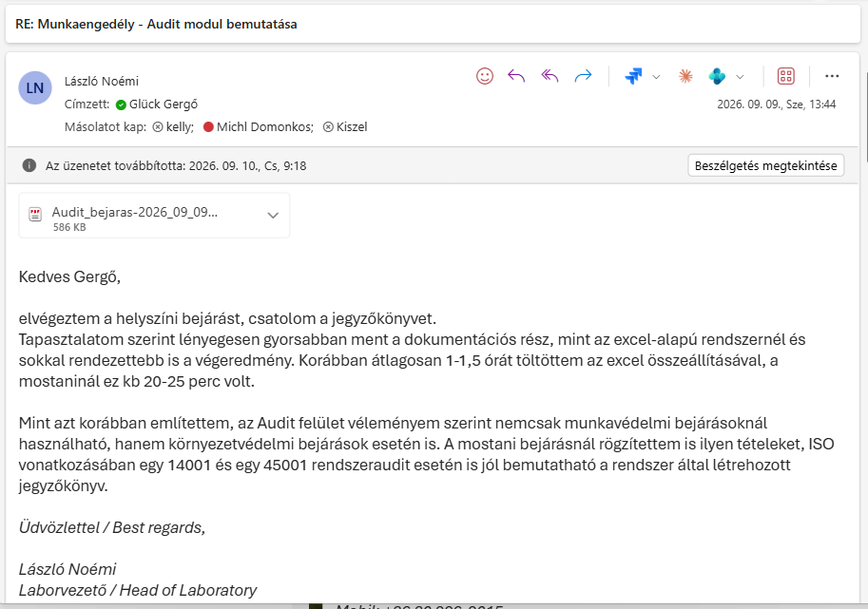Screen dimensions: 868x609
Task: Expand the dropdown next to the Jira icon
Action: point(657,76)
